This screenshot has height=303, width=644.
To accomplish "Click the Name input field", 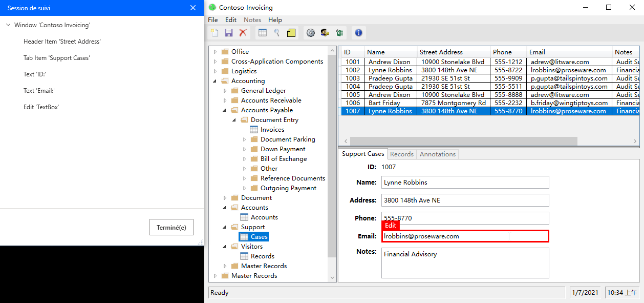I will [x=465, y=183].
